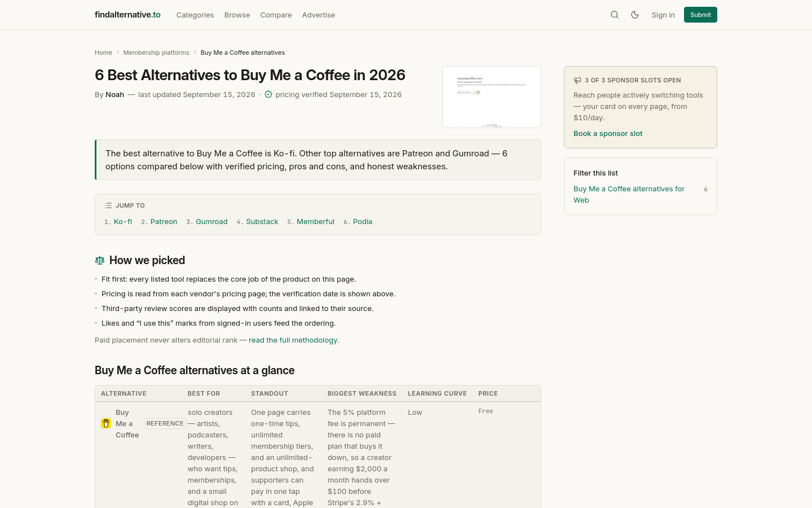
Task: Click the REFERENCE badge in the table
Action: pos(165,423)
